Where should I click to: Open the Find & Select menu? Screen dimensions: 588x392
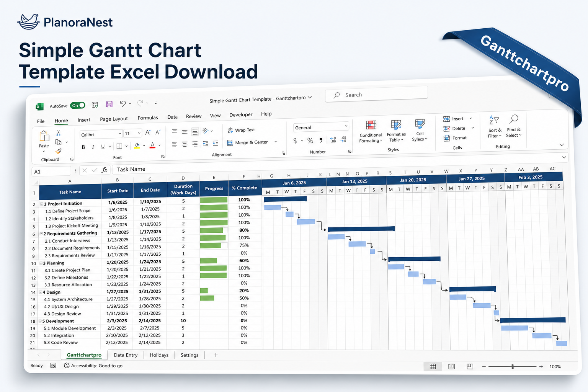pyautogui.click(x=514, y=126)
